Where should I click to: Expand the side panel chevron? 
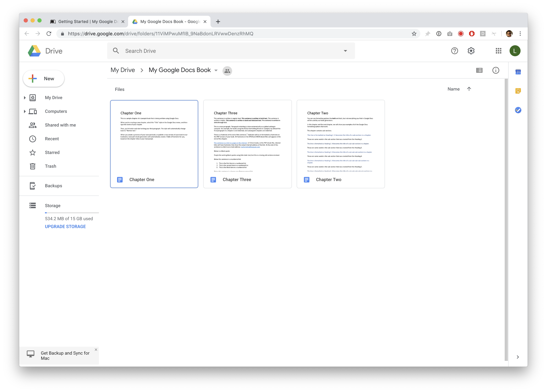pos(518,357)
